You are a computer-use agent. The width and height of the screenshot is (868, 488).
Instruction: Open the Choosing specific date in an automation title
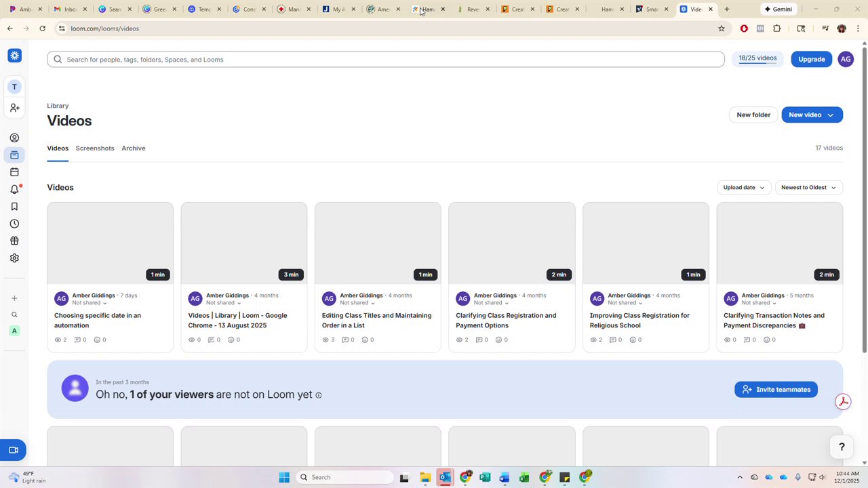[x=98, y=321]
